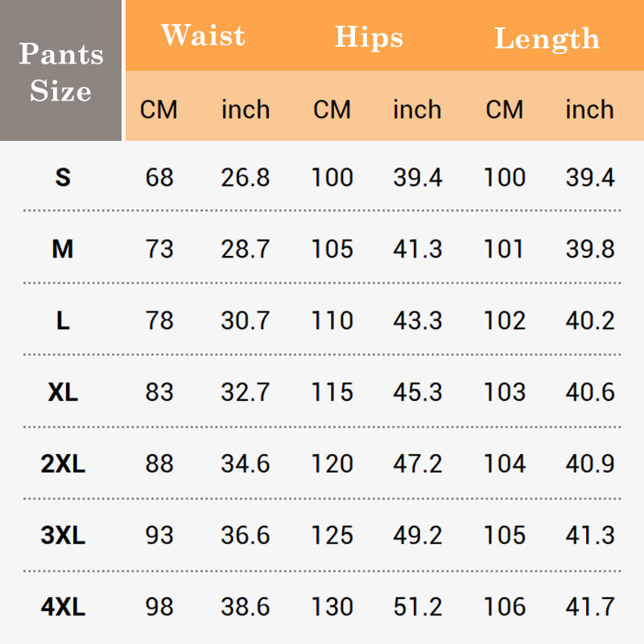The width and height of the screenshot is (644, 644).
Task: Select the M size row label
Action: (63, 249)
